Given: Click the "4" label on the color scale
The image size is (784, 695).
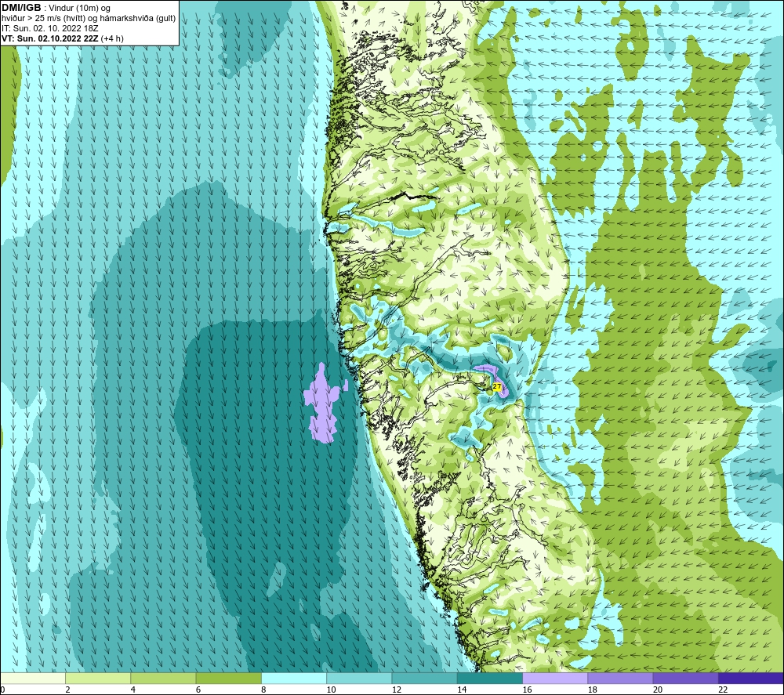Looking at the screenshot, I should click(133, 690).
